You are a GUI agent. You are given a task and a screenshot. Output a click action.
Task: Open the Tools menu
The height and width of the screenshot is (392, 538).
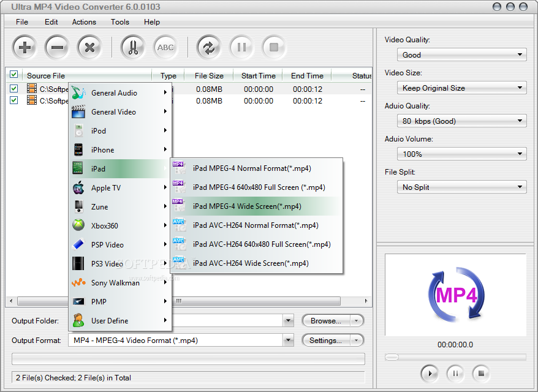(x=119, y=21)
